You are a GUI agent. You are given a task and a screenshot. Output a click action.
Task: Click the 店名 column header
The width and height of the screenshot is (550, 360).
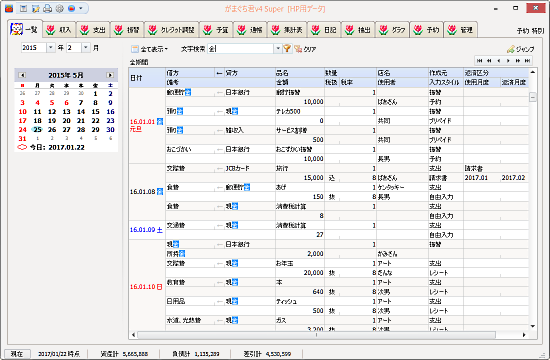pos(402,73)
